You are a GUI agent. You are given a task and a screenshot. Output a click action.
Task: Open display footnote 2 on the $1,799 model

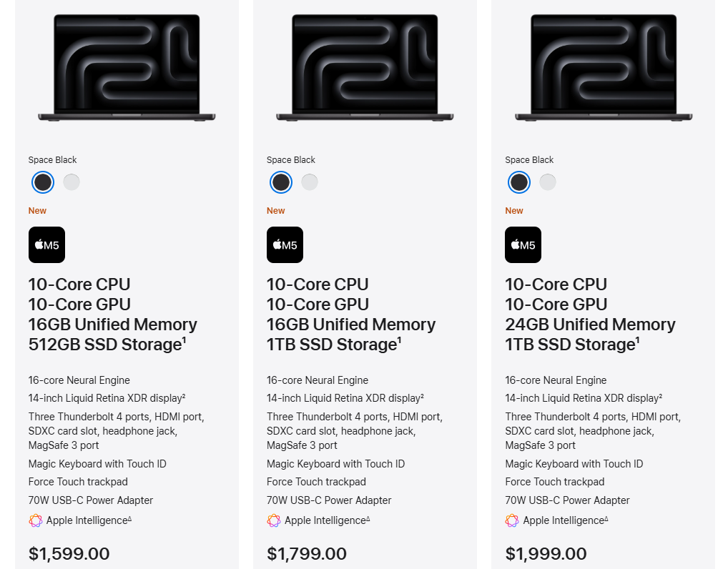pyautogui.click(x=422, y=395)
